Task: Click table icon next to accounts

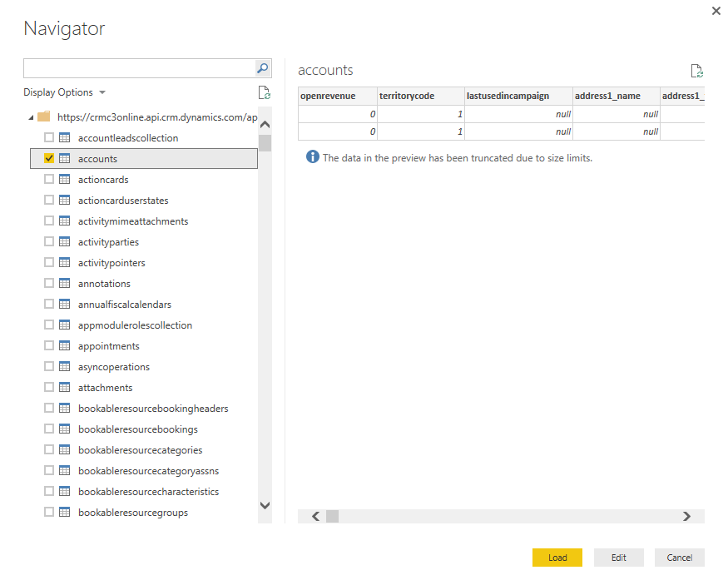Action: [x=65, y=158]
